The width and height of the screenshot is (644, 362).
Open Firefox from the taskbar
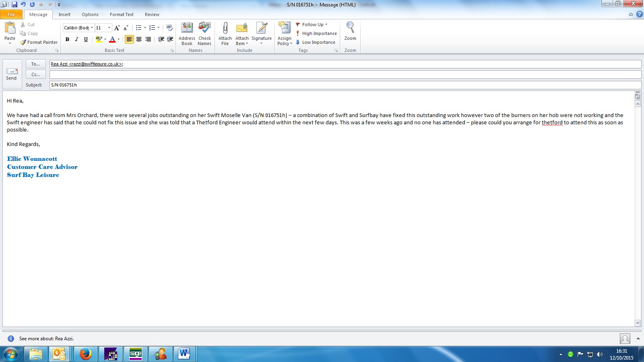pyautogui.click(x=85, y=354)
